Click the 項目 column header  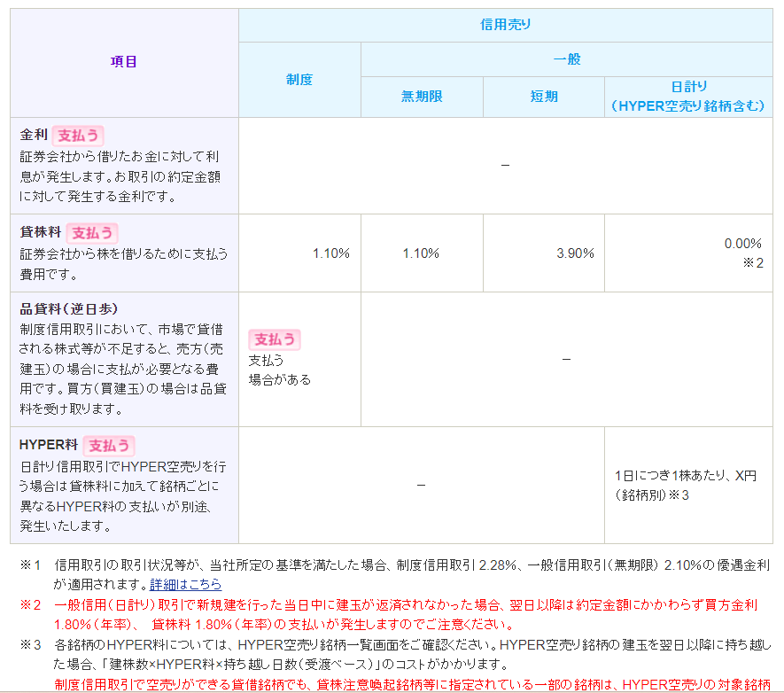coord(124,62)
